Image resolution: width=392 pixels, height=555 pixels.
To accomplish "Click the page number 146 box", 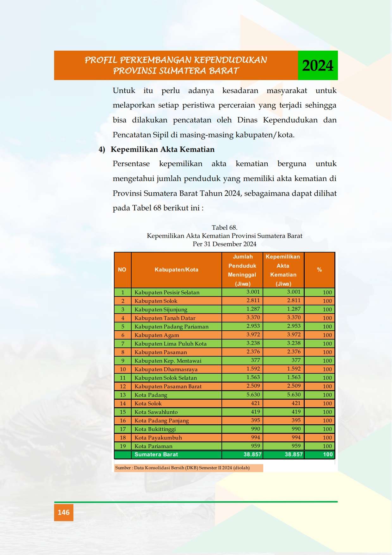I will (x=64, y=512).
